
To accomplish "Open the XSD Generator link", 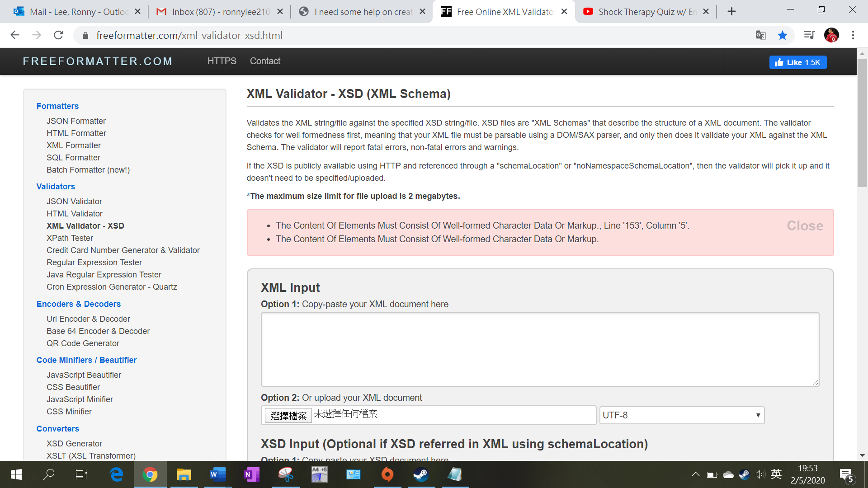I will click(74, 444).
